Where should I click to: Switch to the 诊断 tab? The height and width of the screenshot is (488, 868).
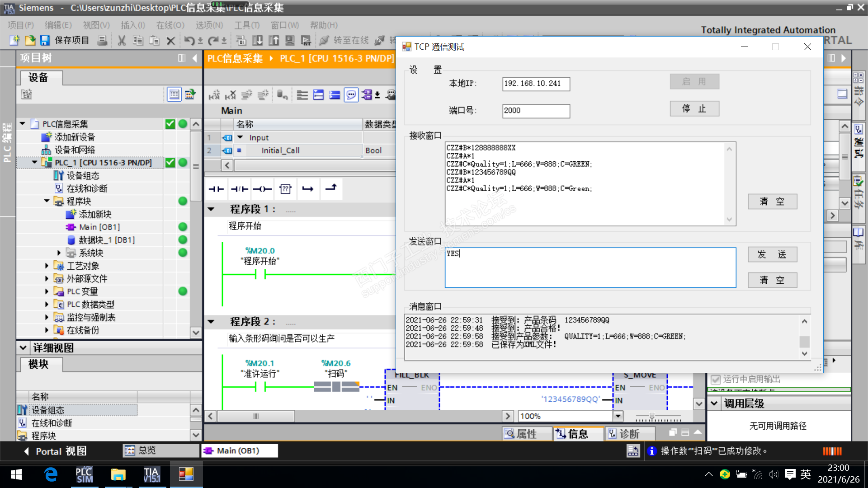(629, 434)
